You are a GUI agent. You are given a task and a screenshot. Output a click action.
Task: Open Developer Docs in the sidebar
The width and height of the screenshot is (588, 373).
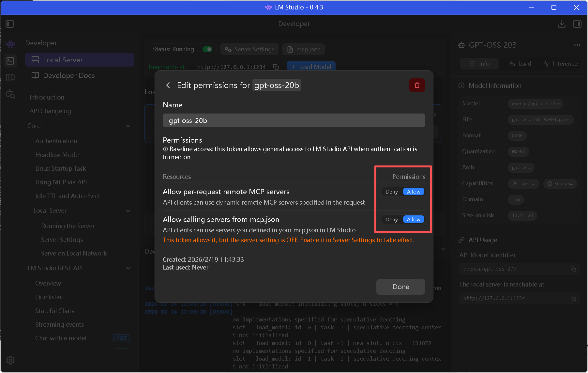point(80,75)
